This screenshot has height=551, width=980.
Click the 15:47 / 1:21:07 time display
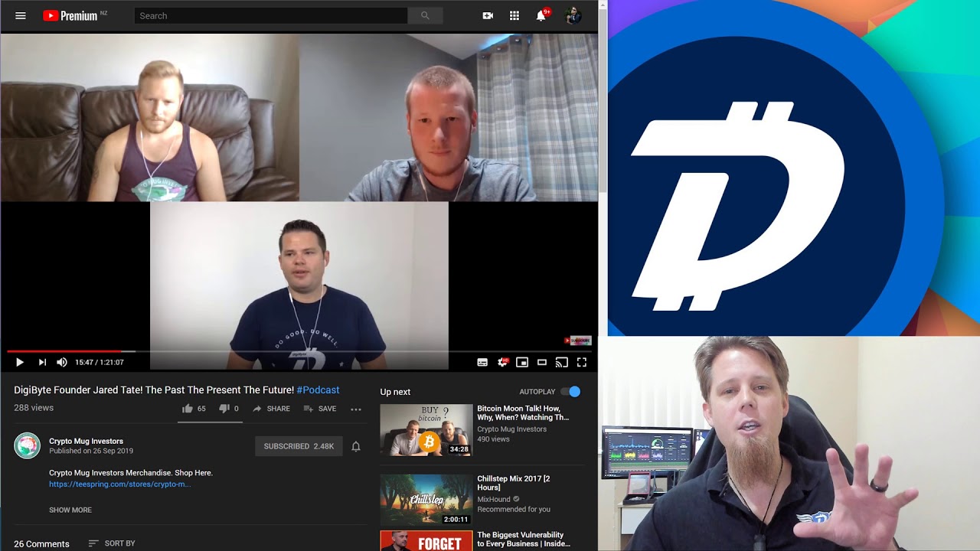100,362
